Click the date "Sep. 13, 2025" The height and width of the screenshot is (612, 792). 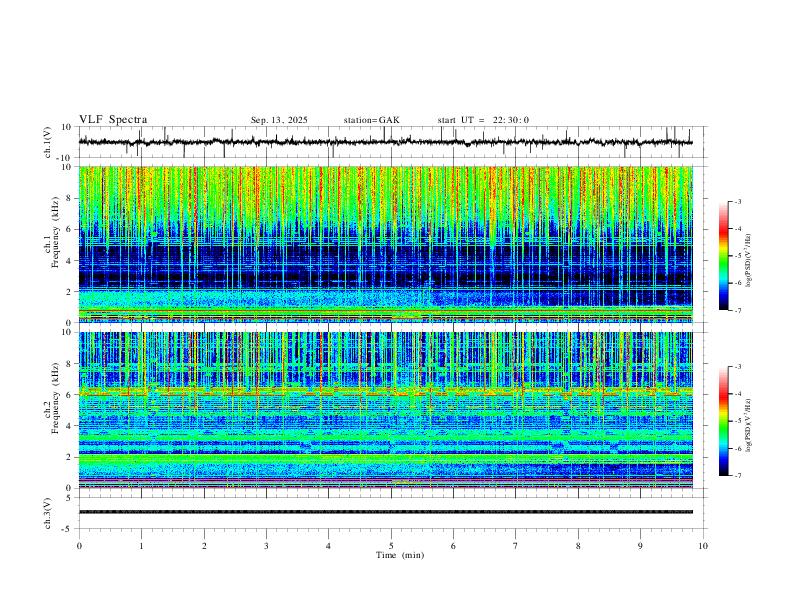click(x=279, y=120)
